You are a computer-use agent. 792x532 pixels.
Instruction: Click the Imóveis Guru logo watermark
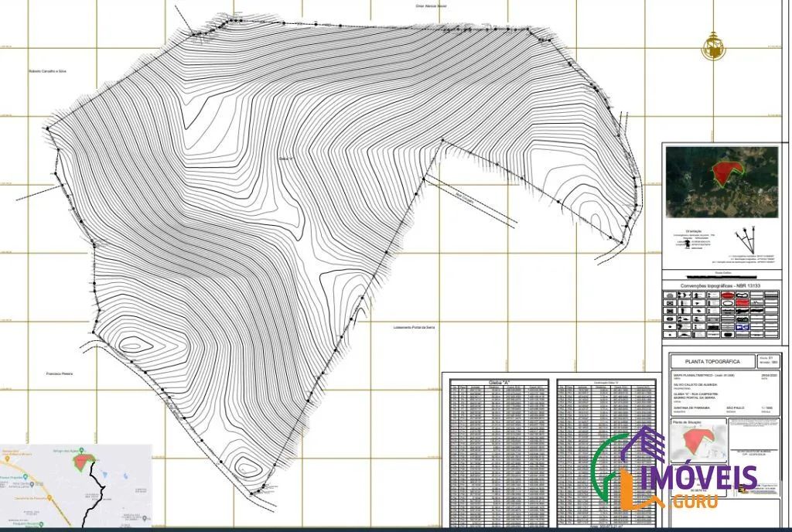(674, 468)
